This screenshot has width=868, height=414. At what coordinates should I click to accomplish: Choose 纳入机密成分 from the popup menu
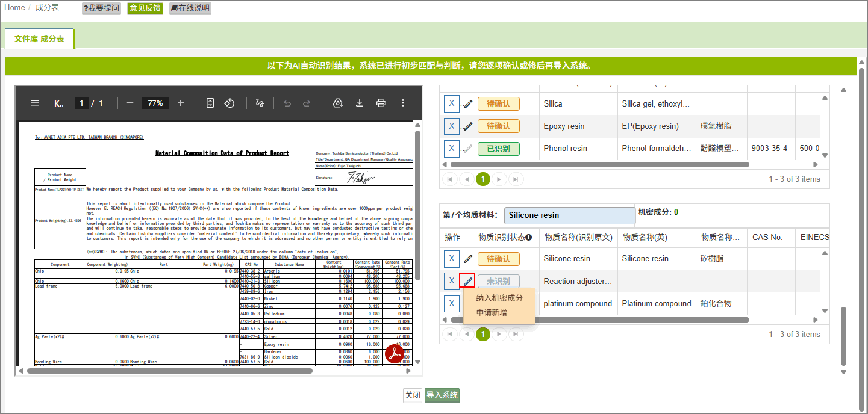click(x=499, y=298)
